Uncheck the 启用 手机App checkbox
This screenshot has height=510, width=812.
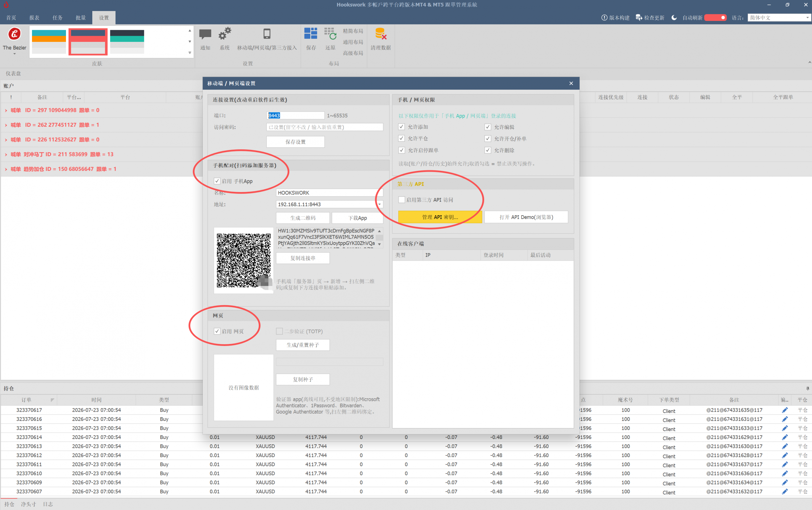click(x=217, y=181)
